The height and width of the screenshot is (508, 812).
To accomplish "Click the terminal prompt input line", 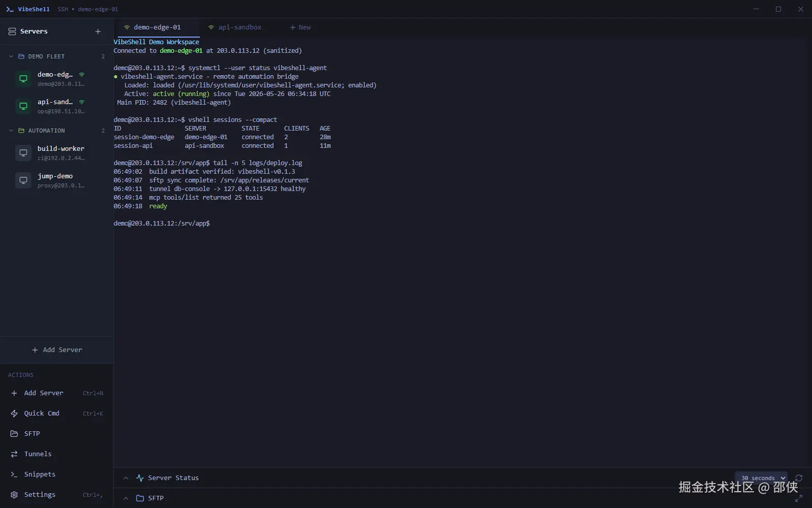I will pyautogui.click(x=162, y=224).
